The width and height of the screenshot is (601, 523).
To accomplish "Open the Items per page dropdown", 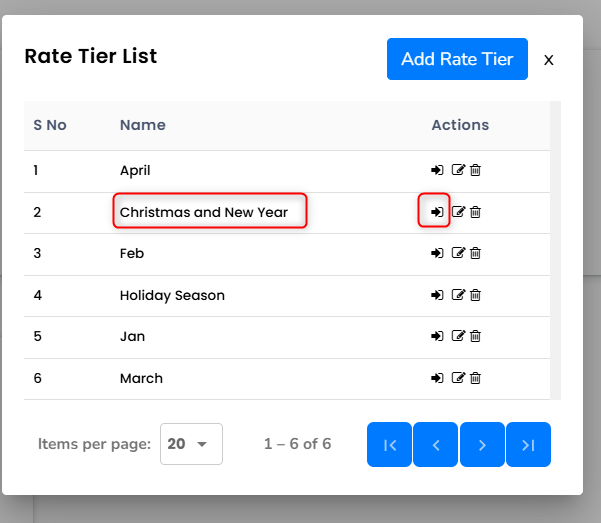I will pyautogui.click(x=191, y=444).
